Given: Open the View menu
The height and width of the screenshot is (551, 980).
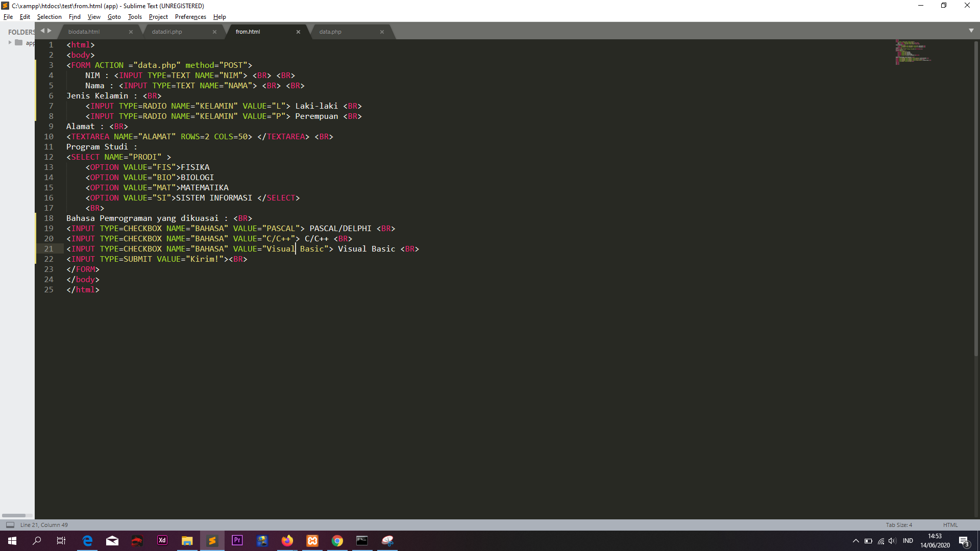Looking at the screenshot, I should [x=94, y=17].
